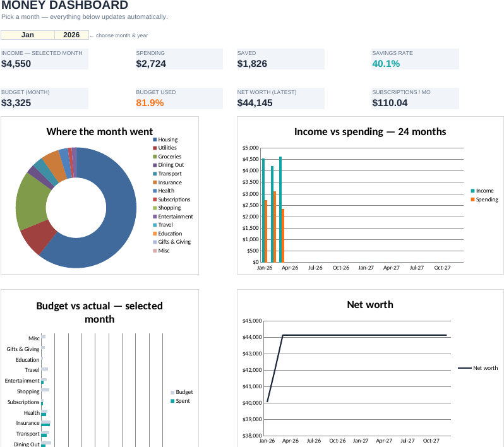Click the 'Where the month went' chart title
504x447 pixels.
pos(100,132)
